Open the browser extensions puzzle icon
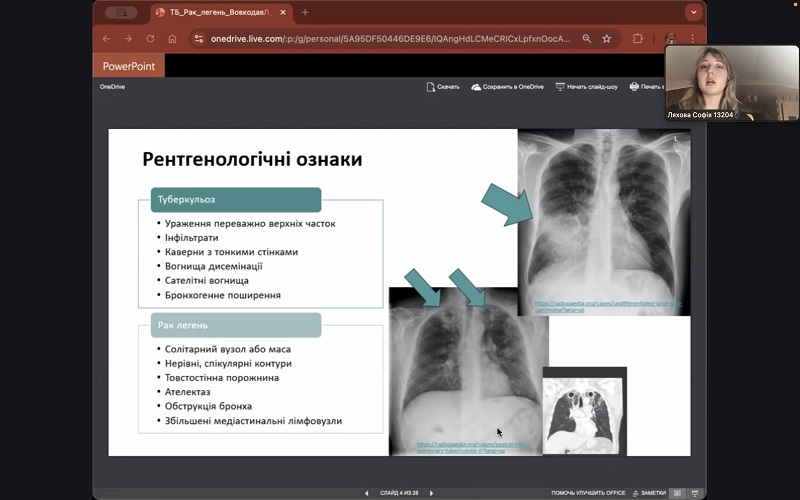Image resolution: width=800 pixels, height=500 pixels. tap(638, 39)
